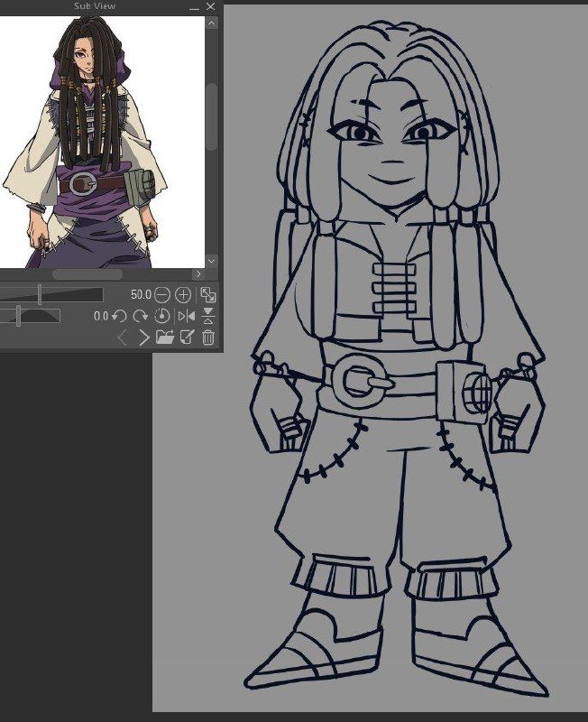Image resolution: width=588 pixels, height=722 pixels.
Task: Flip the reference image horizontally
Action: tap(187, 316)
